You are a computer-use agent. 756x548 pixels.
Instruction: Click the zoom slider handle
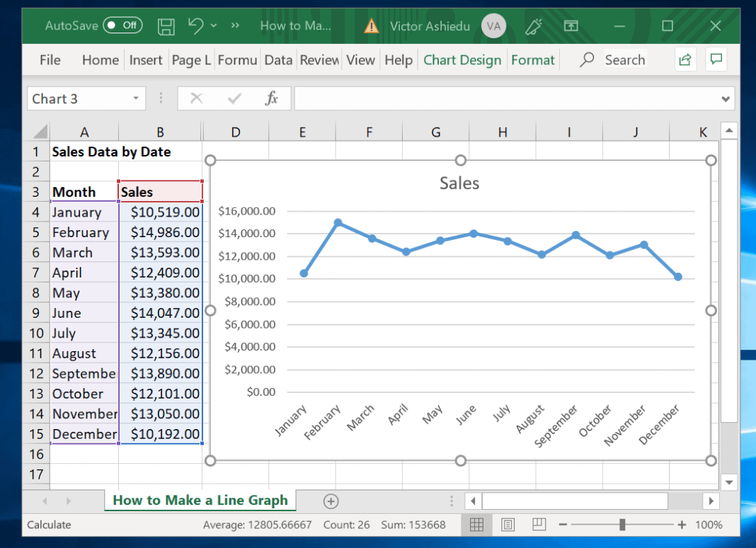[622, 525]
